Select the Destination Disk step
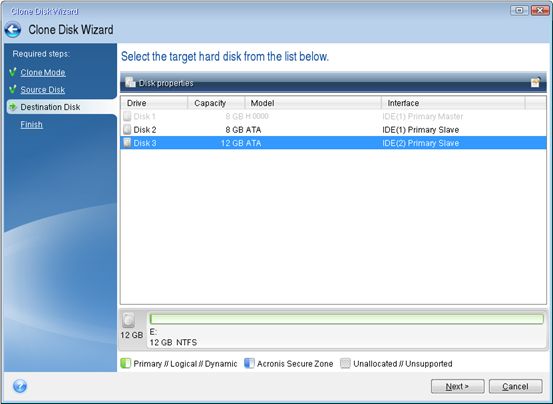 tap(50, 107)
